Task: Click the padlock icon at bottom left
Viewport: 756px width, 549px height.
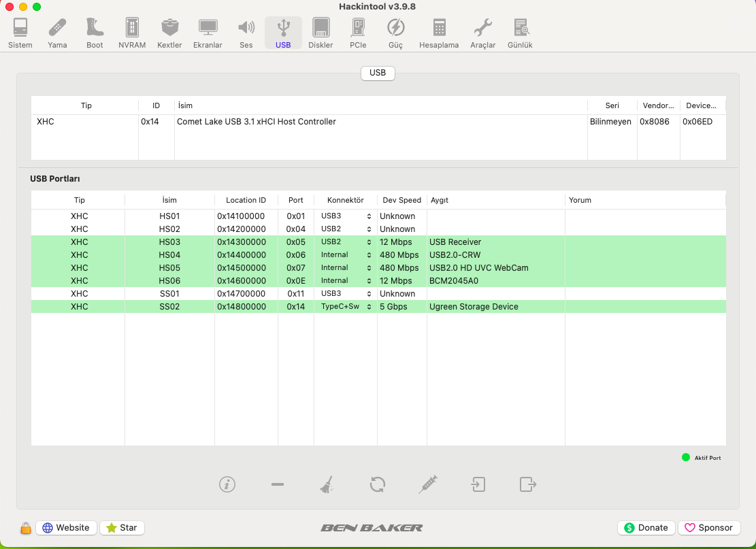Action: (x=25, y=528)
